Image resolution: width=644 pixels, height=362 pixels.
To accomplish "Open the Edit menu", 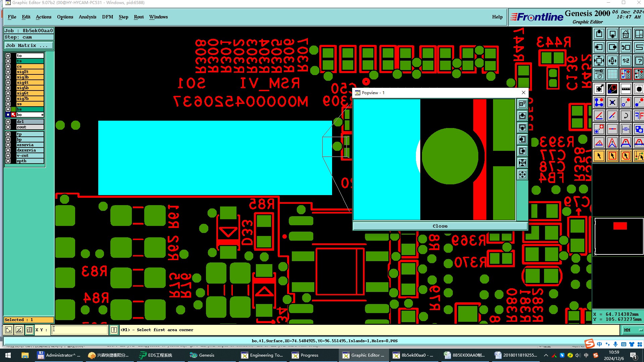I will coord(26,17).
